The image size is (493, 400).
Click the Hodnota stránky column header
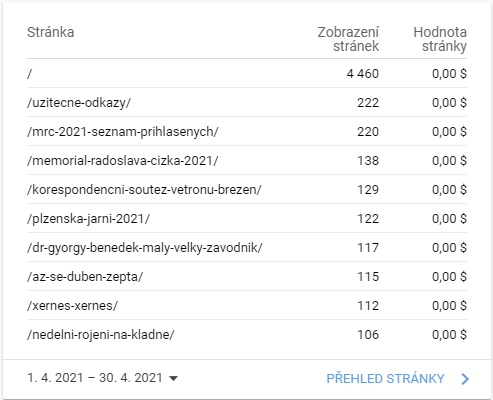tap(440, 39)
